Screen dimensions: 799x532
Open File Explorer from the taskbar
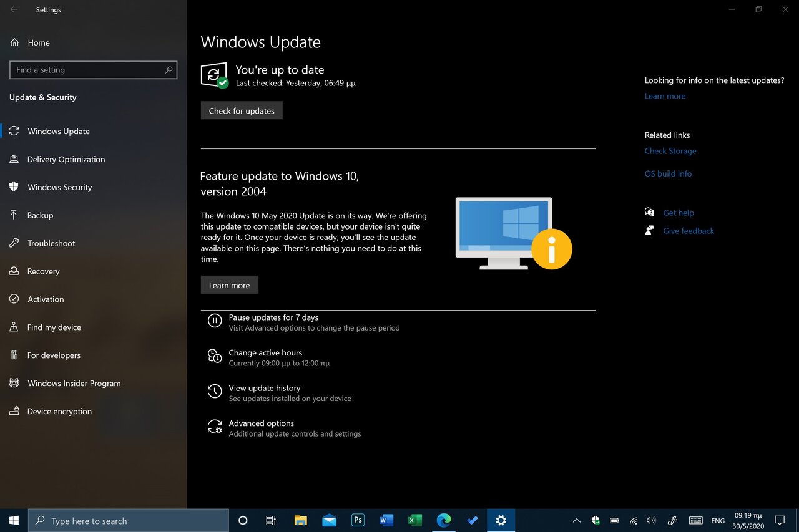[300, 520]
